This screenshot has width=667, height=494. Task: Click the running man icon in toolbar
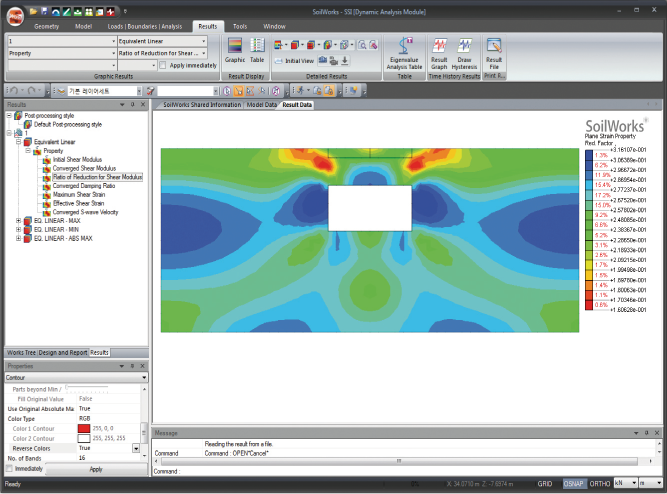click(301, 91)
